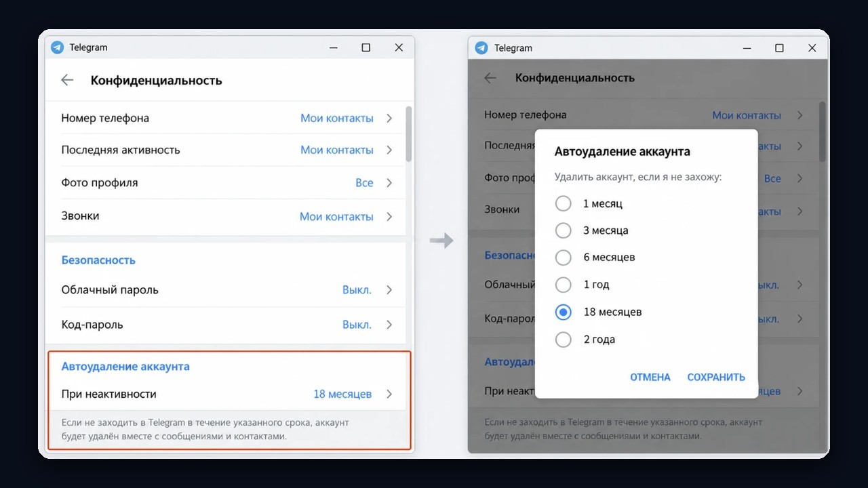Click Код-пароль row chevron in dimmed window
Viewport: 868px width, 488px height.
800,319
